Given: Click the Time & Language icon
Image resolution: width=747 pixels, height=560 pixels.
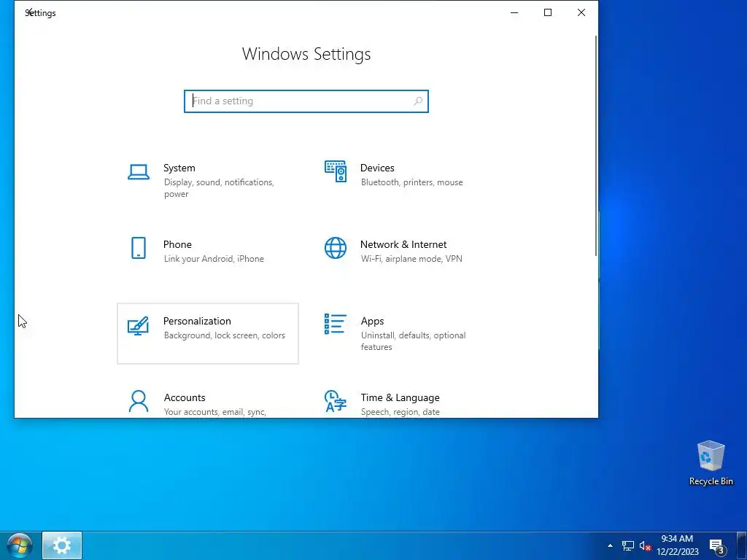Looking at the screenshot, I should click(336, 401).
